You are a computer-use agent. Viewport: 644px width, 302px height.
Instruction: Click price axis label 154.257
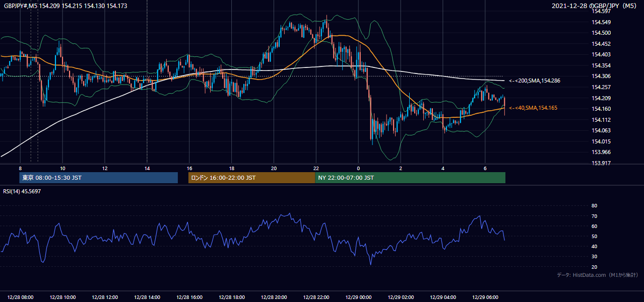point(602,87)
